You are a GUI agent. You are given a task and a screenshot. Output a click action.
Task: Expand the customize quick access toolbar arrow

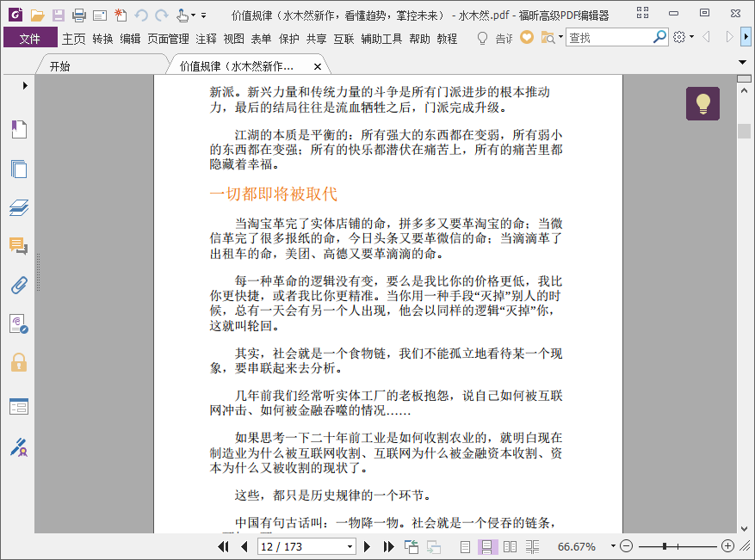(204, 15)
